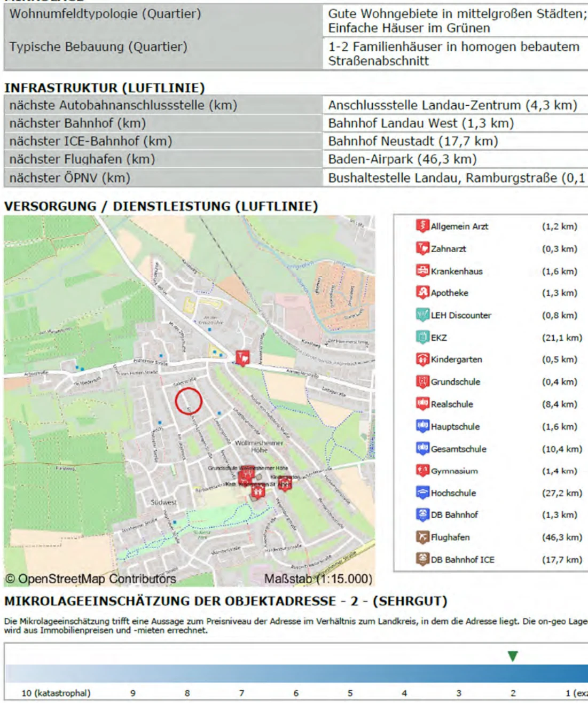
Task: Click the Hauptschule legend icon
Action: pos(422,426)
